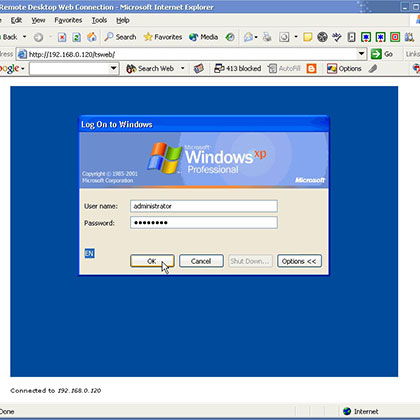Click the Mail envelope toolbar icon
420x420 pixels.
(x=248, y=37)
